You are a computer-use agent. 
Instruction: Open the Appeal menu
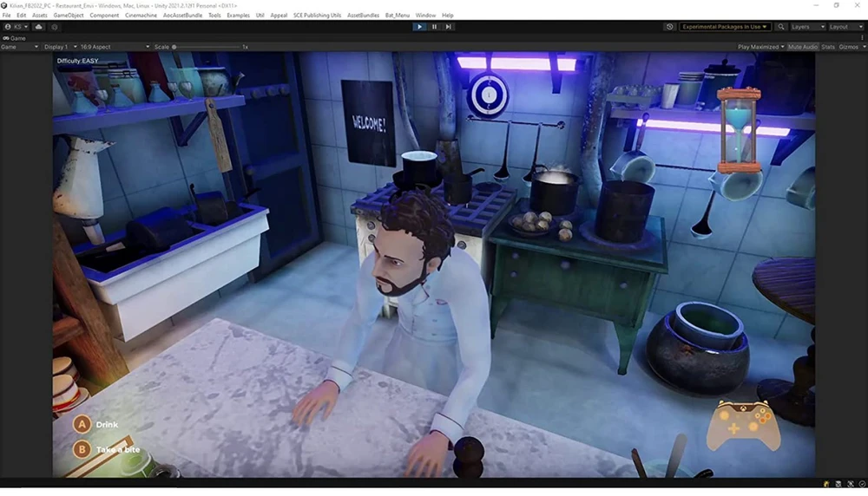point(279,16)
